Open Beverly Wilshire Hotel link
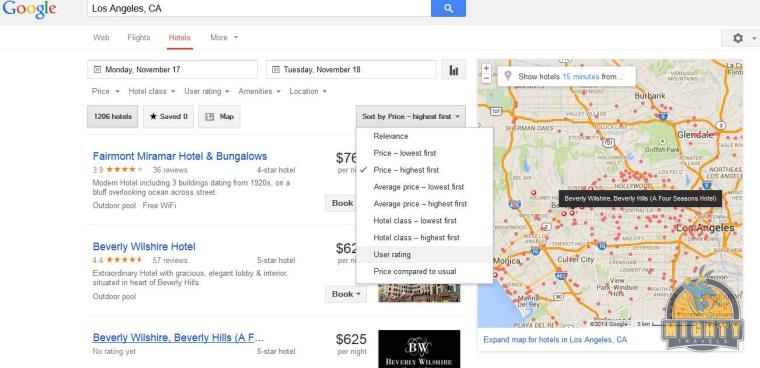This screenshot has width=760, height=368. [144, 247]
